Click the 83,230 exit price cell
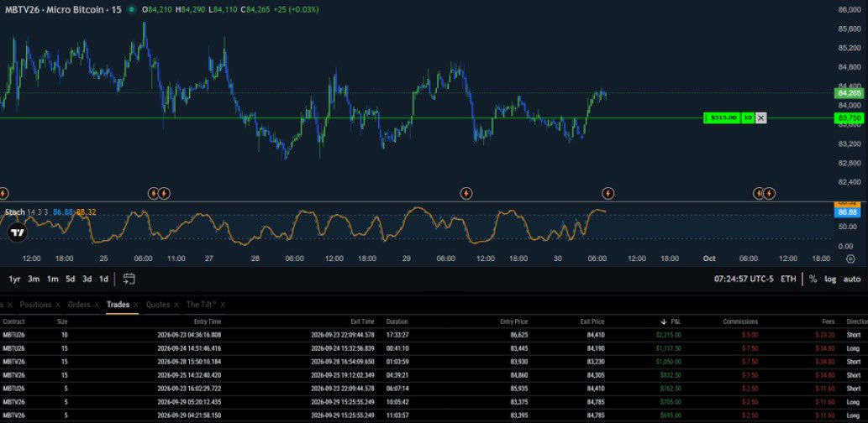This screenshot has height=423, width=868. (x=596, y=362)
